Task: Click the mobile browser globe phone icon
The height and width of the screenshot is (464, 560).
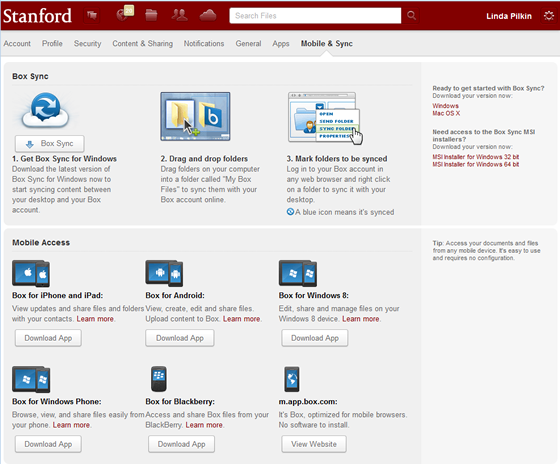Action: point(292,379)
